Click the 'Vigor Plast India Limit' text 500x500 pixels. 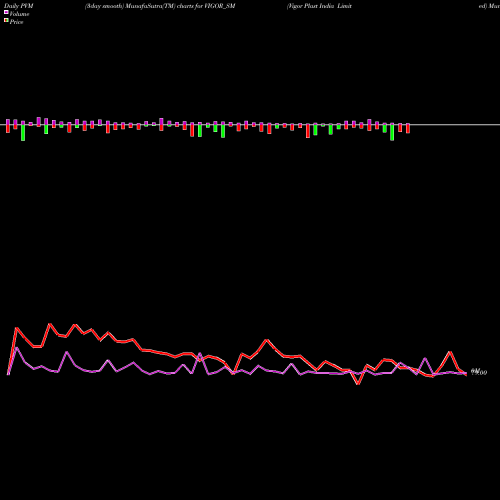tap(319, 6)
